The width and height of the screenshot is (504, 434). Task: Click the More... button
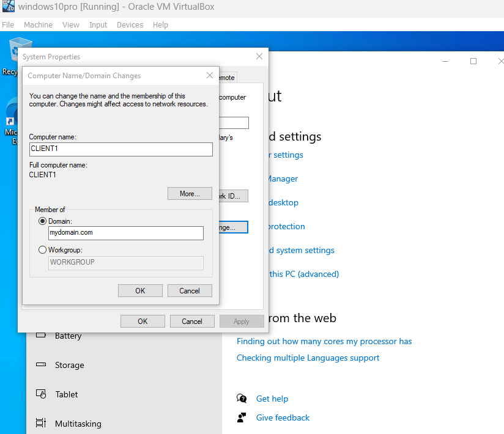190,194
